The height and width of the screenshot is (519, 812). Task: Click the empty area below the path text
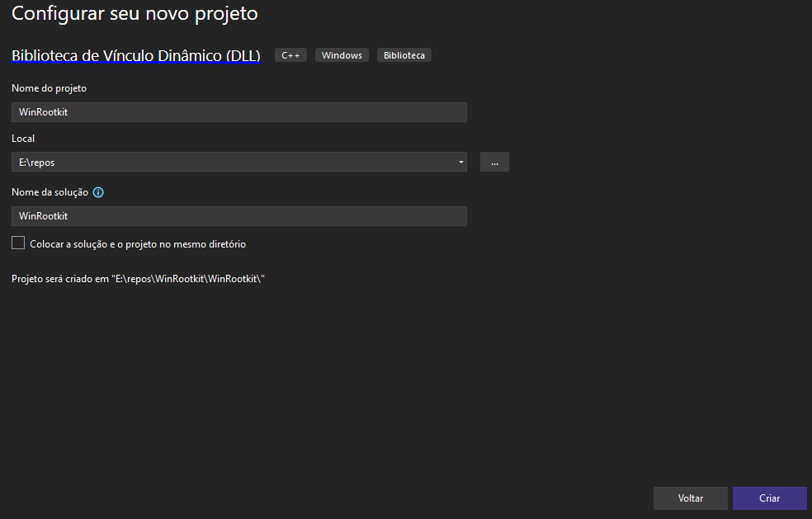(x=330, y=380)
